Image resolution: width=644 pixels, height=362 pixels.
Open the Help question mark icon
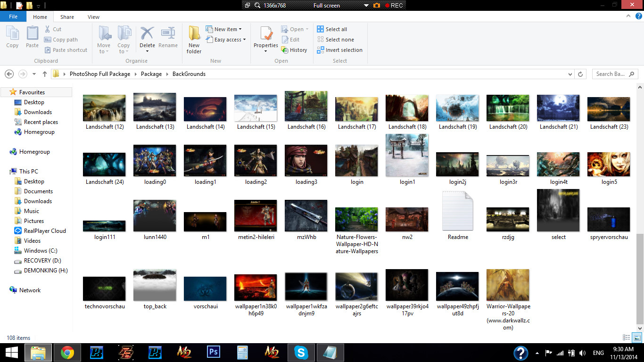coord(639,16)
